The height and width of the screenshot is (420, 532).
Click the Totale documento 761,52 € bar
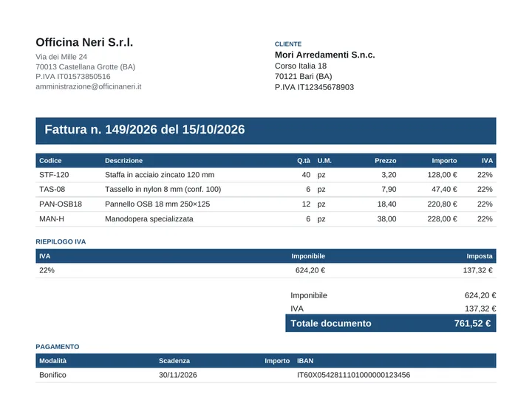[391, 323]
